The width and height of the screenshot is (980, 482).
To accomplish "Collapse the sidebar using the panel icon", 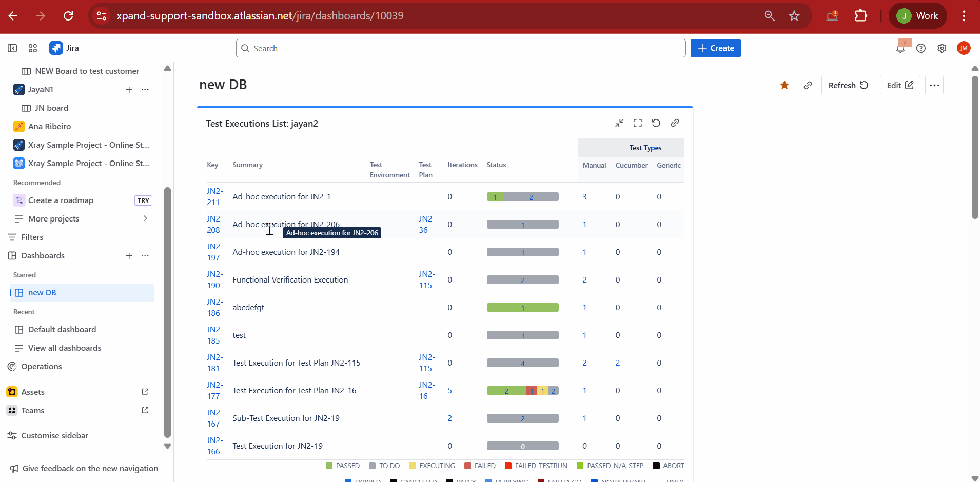I will click(x=12, y=48).
